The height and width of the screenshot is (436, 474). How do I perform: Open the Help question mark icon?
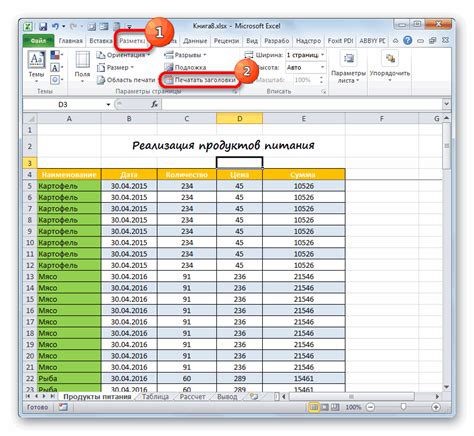407,41
